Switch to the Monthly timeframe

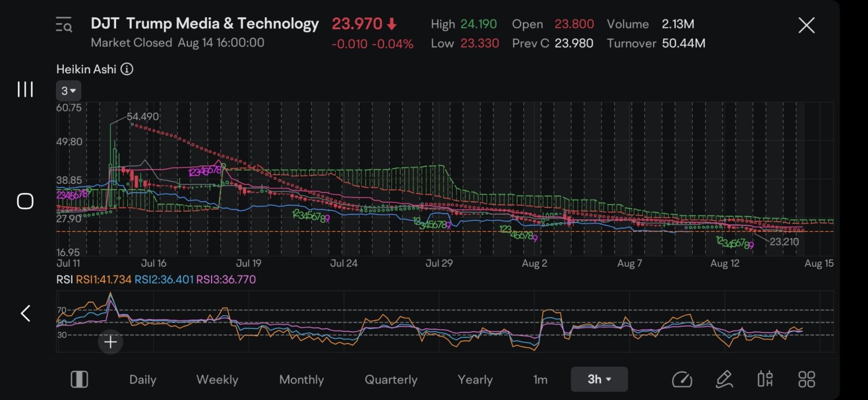tap(301, 379)
